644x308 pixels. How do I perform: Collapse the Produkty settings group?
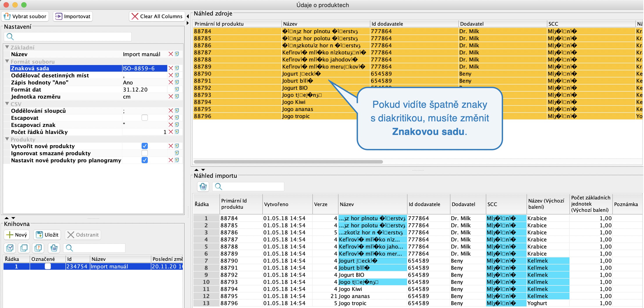7,139
